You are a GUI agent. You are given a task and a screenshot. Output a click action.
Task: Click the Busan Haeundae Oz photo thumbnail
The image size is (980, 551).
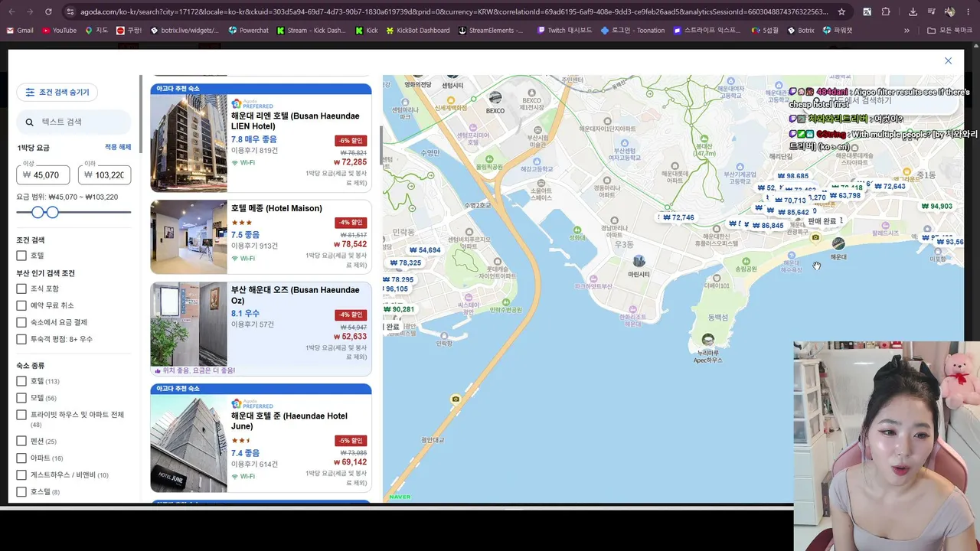(188, 324)
